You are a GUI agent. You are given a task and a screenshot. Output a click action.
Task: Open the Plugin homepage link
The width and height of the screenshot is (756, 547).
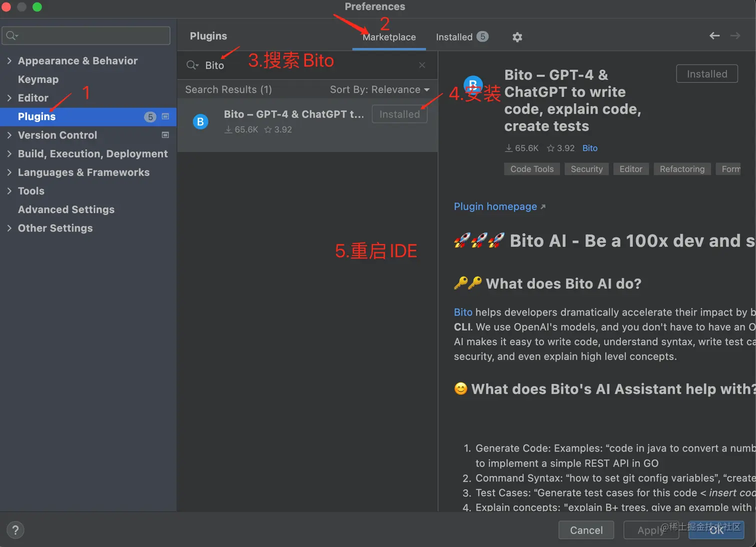tap(499, 206)
